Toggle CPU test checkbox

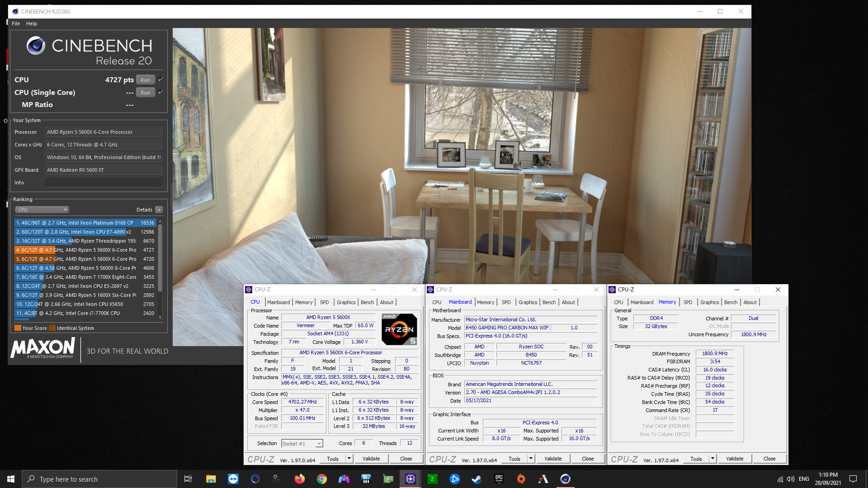(x=160, y=80)
